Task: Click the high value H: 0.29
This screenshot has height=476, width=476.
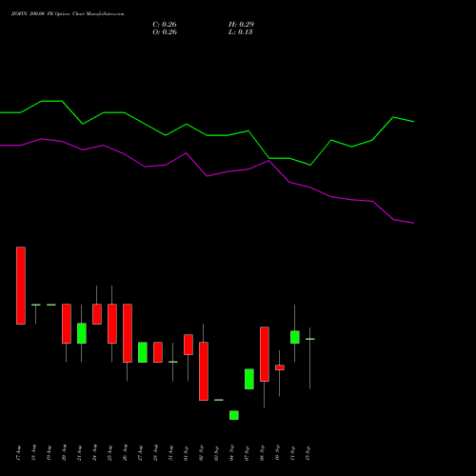Action: (241, 25)
